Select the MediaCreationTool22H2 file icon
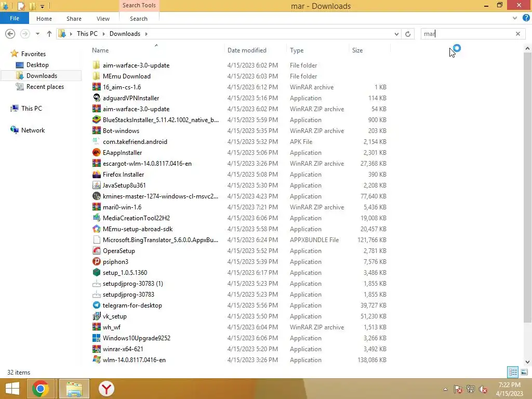The height and width of the screenshot is (399, 532). pos(96,218)
